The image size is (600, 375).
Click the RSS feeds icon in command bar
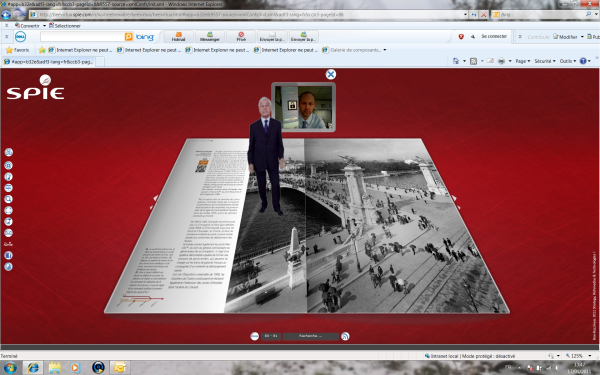click(473, 61)
